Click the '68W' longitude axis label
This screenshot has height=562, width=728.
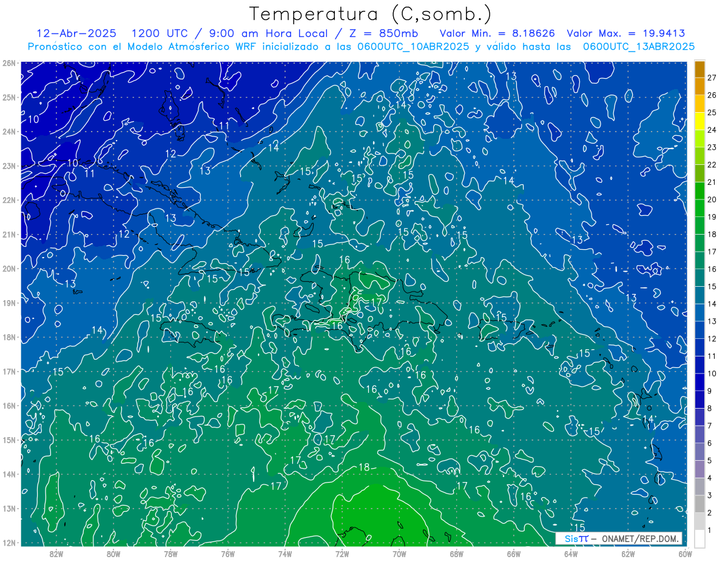coord(456,554)
